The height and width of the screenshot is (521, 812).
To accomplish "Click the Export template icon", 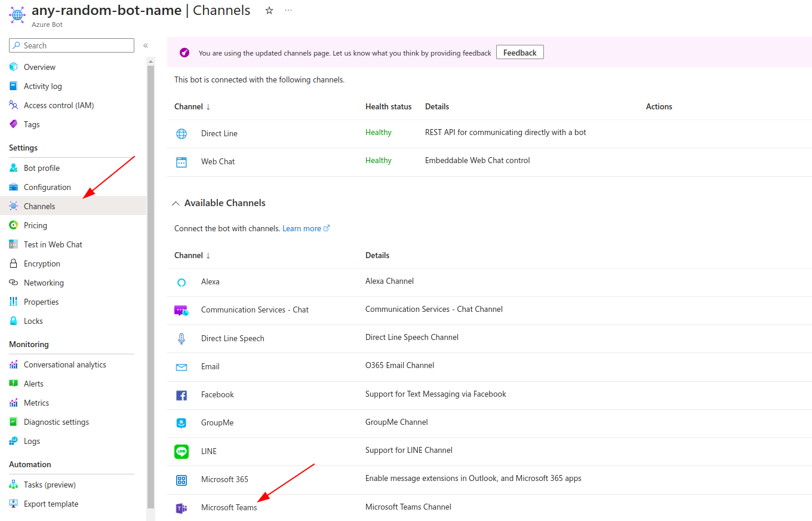I will [14, 504].
